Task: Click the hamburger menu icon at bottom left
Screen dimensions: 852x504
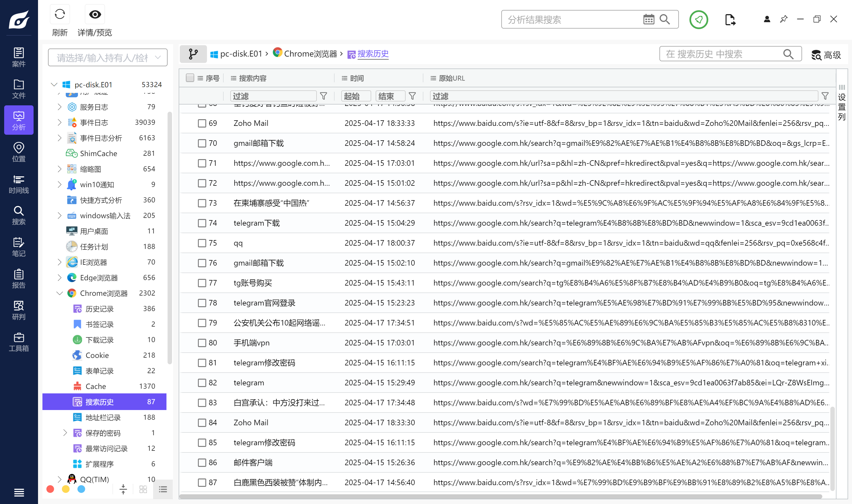Action: pyautogui.click(x=19, y=492)
